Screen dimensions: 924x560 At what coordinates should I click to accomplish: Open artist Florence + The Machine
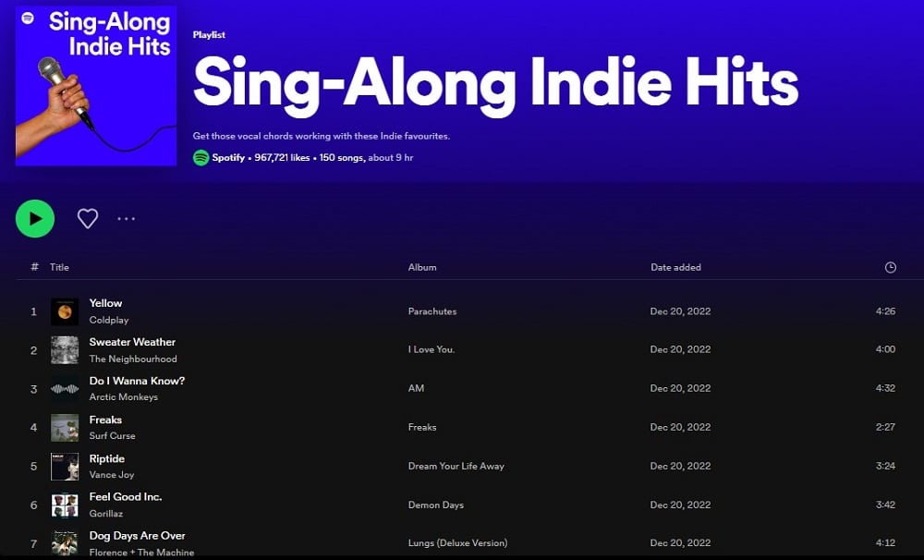coord(141,553)
